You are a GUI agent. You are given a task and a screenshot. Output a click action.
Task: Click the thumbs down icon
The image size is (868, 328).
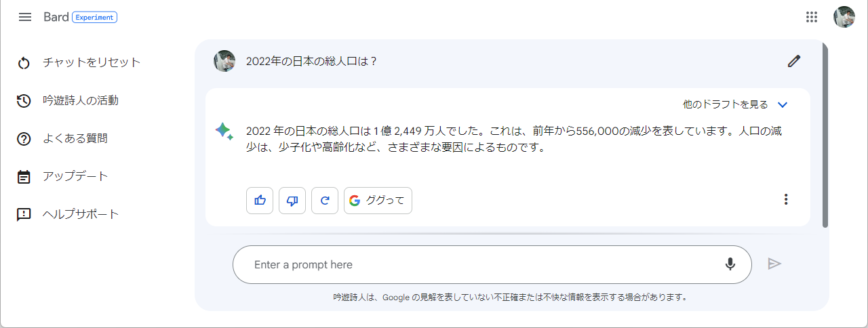292,201
